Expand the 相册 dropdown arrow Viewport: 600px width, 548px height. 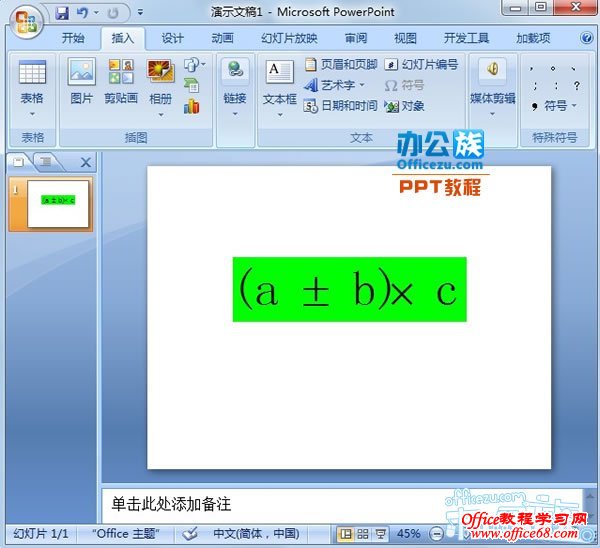161,114
